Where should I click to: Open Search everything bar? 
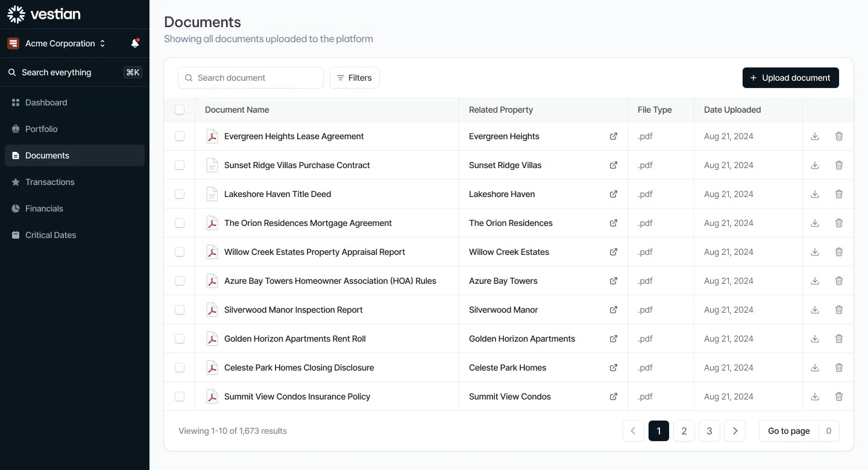[75, 72]
